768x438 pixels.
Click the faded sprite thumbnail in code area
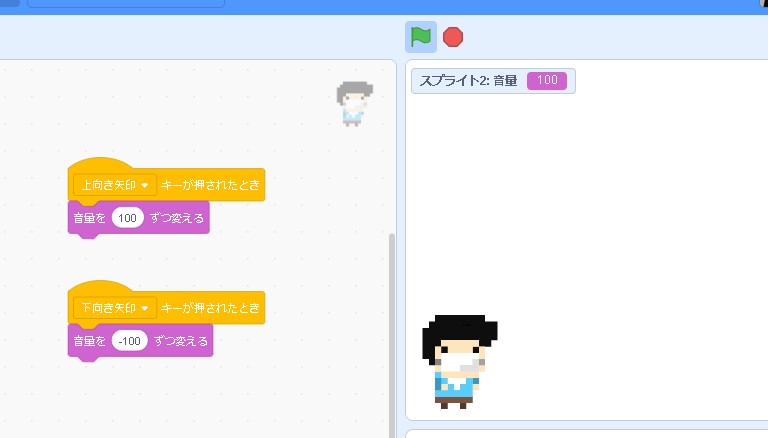click(x=354, y=103)
